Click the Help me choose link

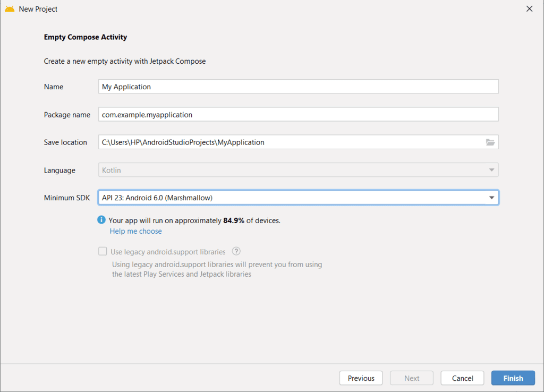(135, 231)
